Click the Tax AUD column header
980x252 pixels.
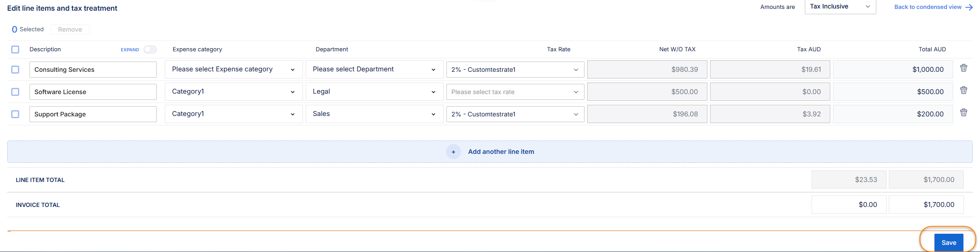point(809,50)
